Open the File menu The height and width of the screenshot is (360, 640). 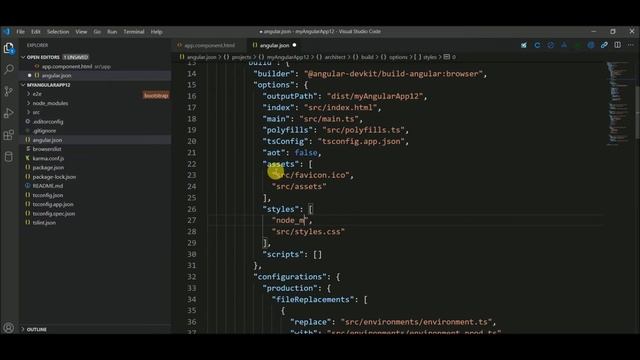click(20, 31)
